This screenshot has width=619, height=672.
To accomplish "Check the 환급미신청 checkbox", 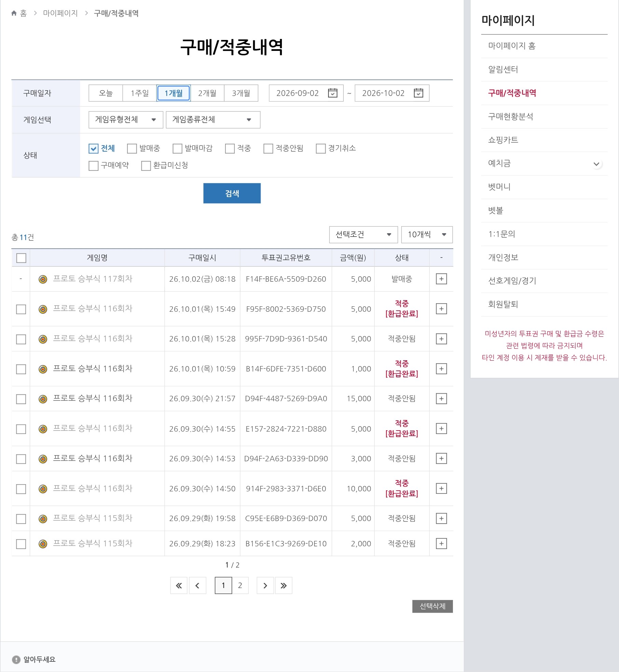I will tap(146, 166).
